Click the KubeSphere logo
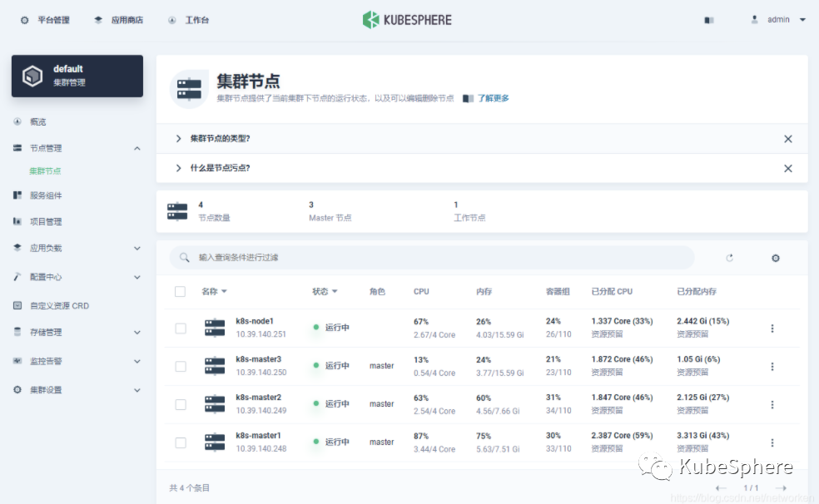Screen dimensions: 819x504 pyautogui.click(x=407, y=20)
